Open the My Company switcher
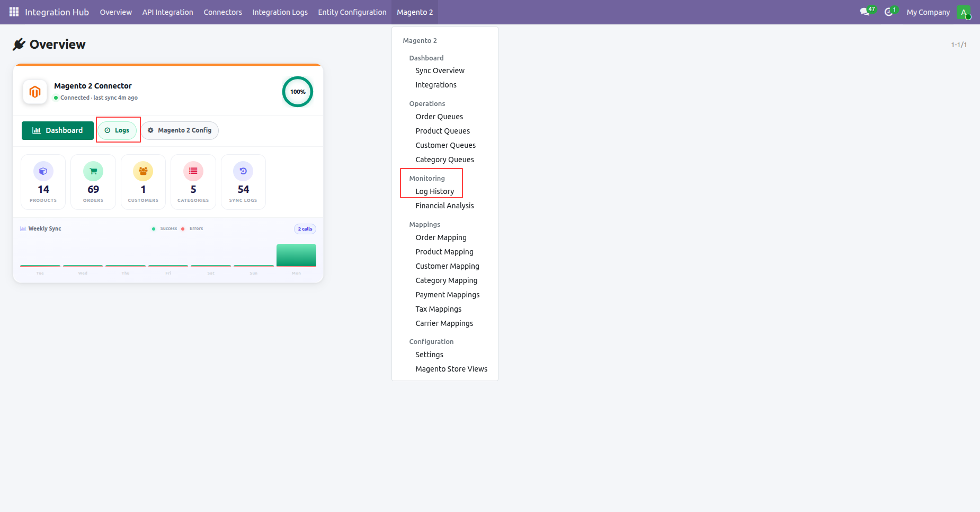The image size is (980, 512). coord(928,12)
